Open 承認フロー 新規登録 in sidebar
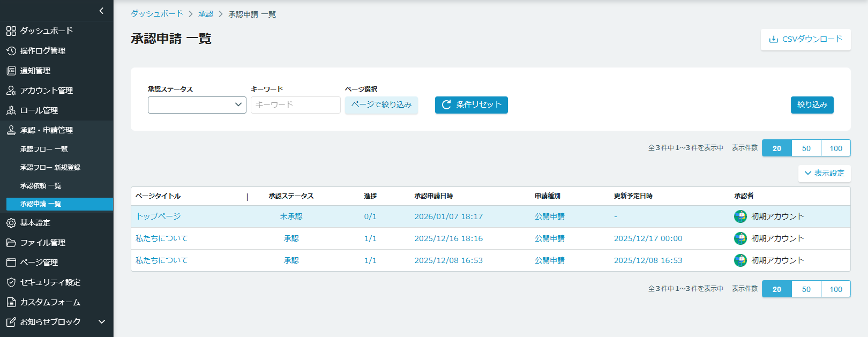The width and height of the screenshot is (868, 337). coord(50,168)
